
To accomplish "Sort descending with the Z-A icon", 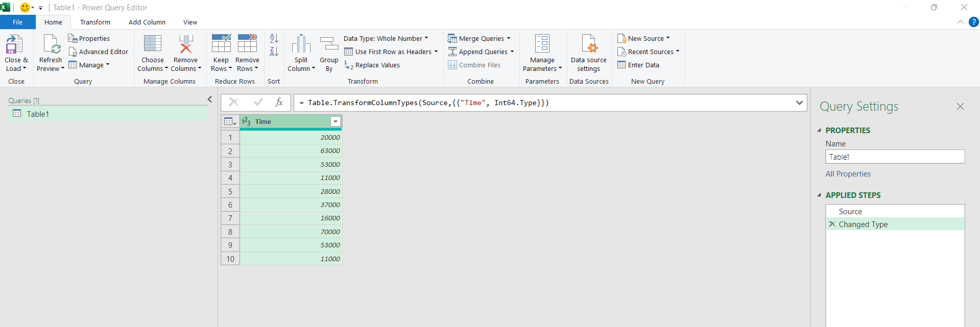I will pos(274,52).
